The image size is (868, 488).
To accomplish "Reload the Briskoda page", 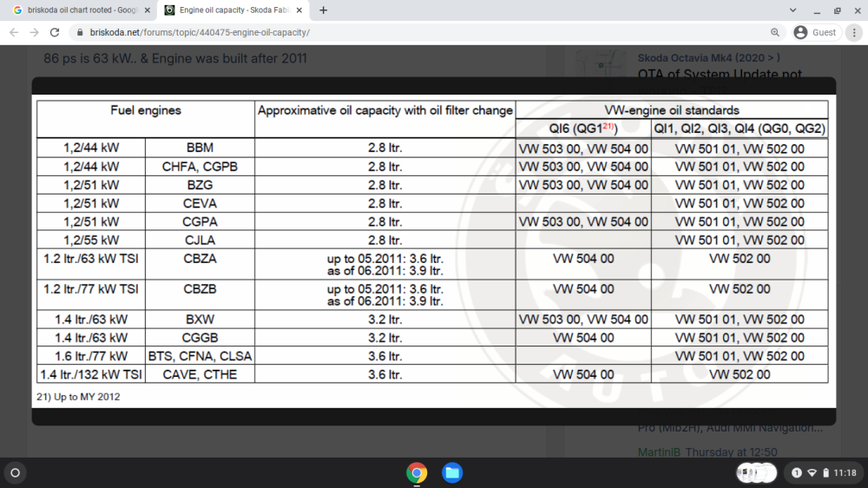I will pyautogui.click(x=54, y=33).
